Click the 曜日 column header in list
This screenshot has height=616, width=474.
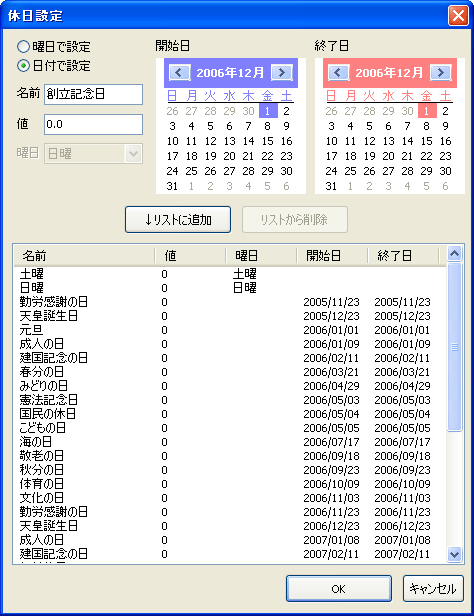(x=262, y=256)
